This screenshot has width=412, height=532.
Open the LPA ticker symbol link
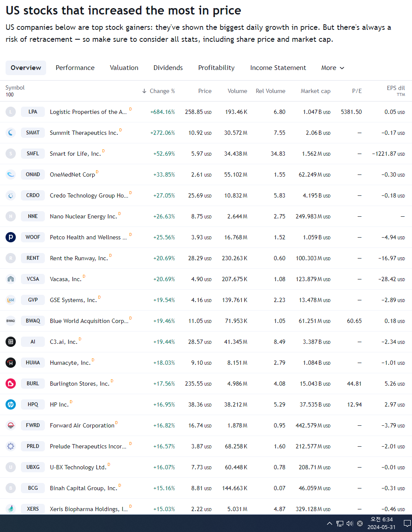(x=33, y=112)
